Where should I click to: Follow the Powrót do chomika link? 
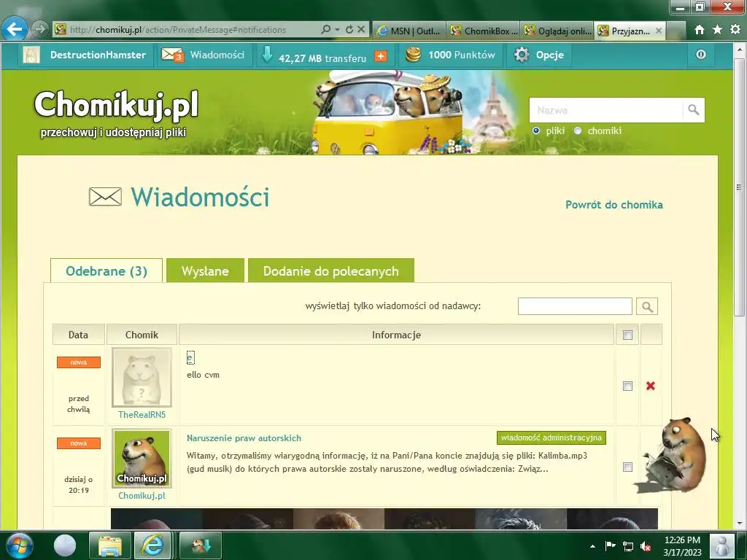(x=614, y=205)
